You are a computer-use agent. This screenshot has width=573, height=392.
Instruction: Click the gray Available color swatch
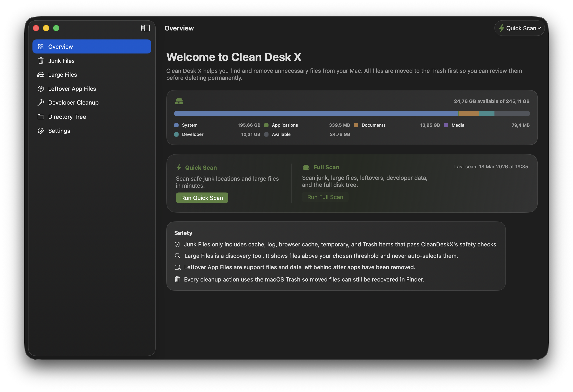pos(266,134)
